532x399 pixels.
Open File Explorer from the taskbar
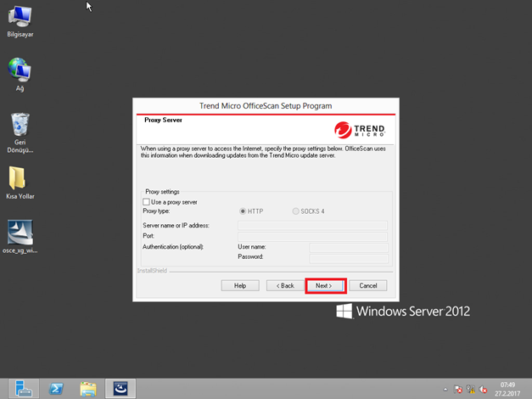click(88, 389)
